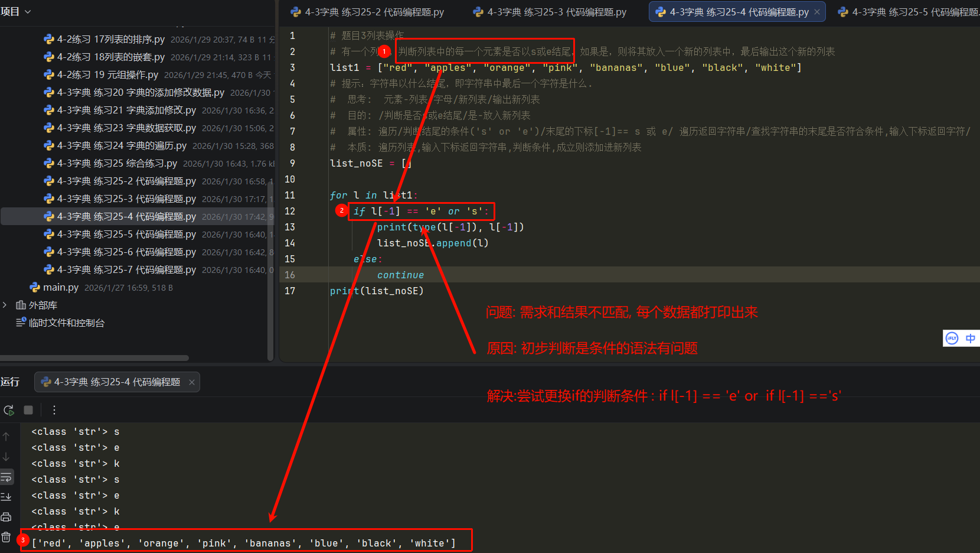This screenshot has height=553, width=980.
Task: Click gutter line number 14
Action: click(x=290, y=243)
